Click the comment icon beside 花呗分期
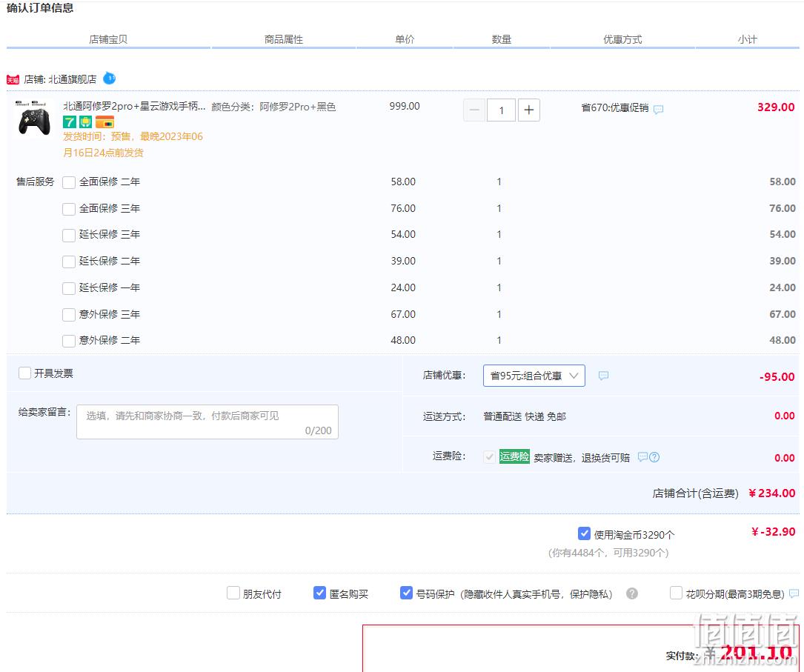 pyautogui.click(x=794, y=593)
